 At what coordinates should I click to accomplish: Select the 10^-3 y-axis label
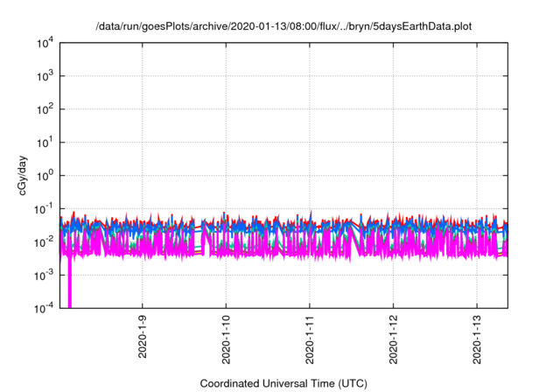point(44,276)
